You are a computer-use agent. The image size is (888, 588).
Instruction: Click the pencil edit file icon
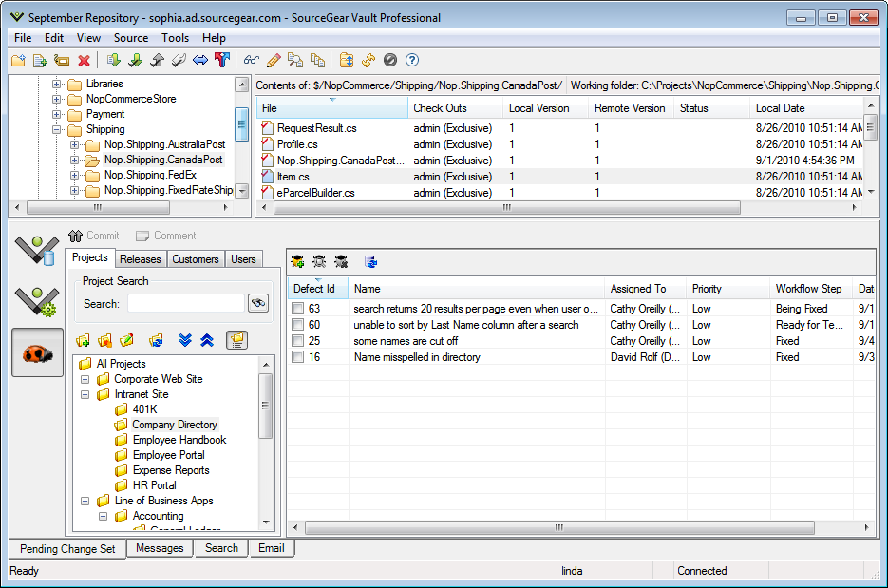coord(274,61)
